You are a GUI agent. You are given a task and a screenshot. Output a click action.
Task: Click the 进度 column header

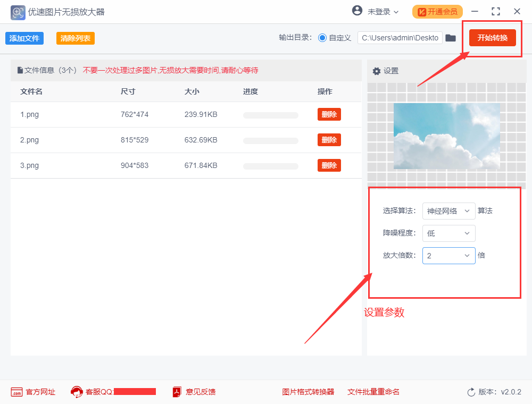(251, 91)
